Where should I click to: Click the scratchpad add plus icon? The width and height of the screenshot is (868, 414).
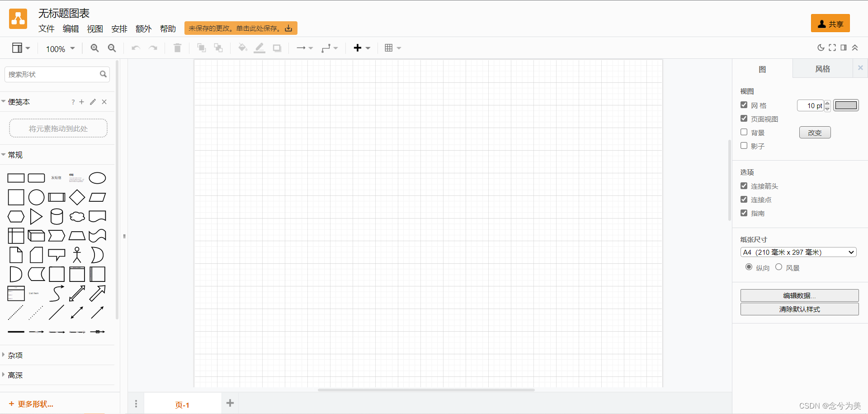(82, 102)
